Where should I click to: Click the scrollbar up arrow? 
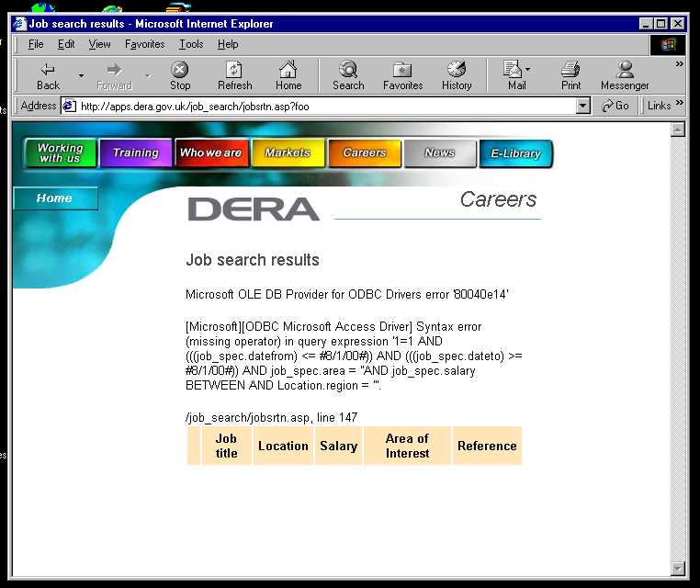(678, 130)
